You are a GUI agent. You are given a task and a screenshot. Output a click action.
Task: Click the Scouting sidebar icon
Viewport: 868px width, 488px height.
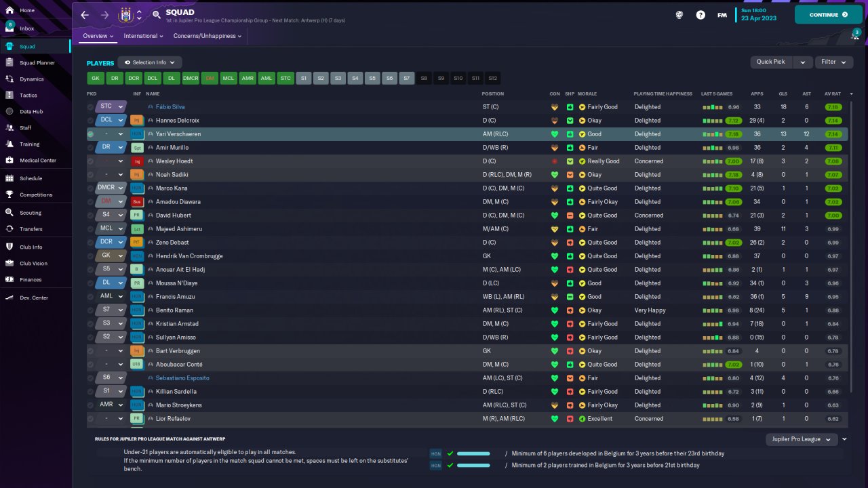click(9, 212)
